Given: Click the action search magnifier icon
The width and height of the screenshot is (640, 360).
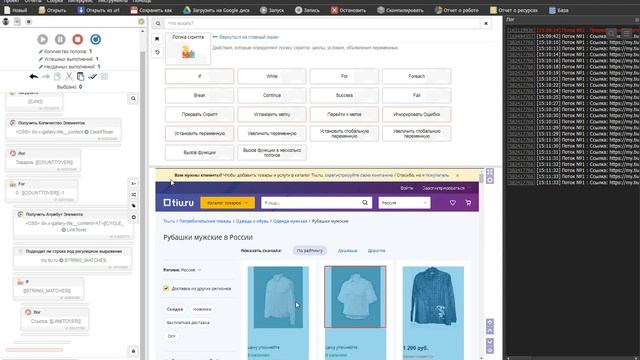Looking at the screenshot, I should (x=158, y=24).
